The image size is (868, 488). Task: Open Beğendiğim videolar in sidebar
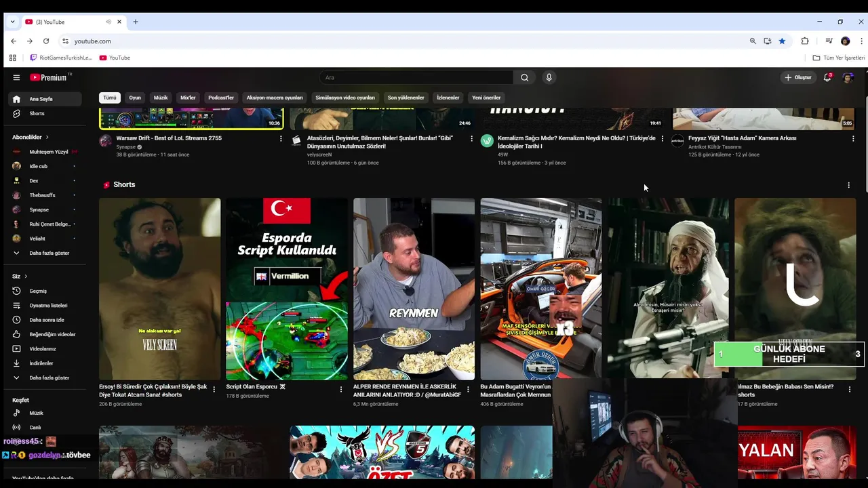[x=45, y=334]
